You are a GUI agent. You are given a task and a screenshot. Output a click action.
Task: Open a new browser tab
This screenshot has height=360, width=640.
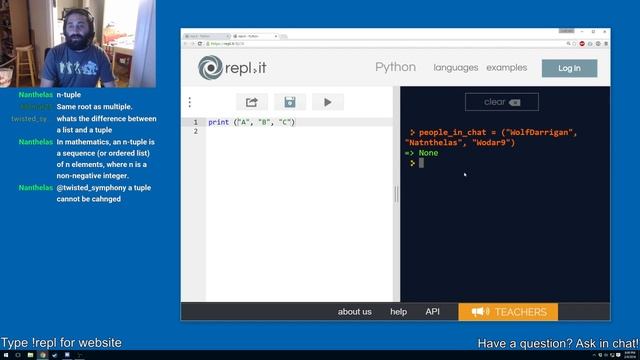284,36
